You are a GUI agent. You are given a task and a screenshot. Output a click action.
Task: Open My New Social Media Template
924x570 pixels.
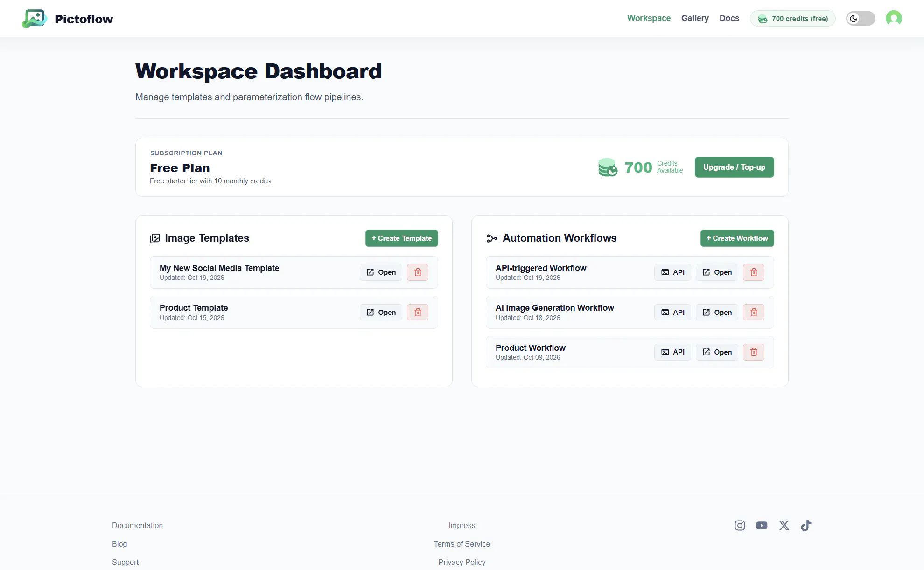(x=381, y=272)
